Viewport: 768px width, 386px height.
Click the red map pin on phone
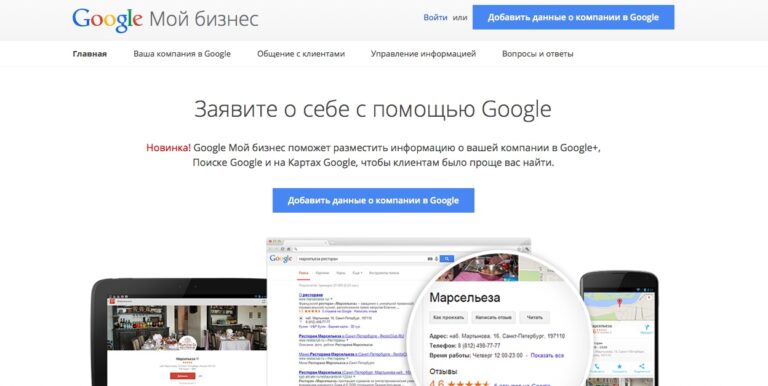[619, 302]
